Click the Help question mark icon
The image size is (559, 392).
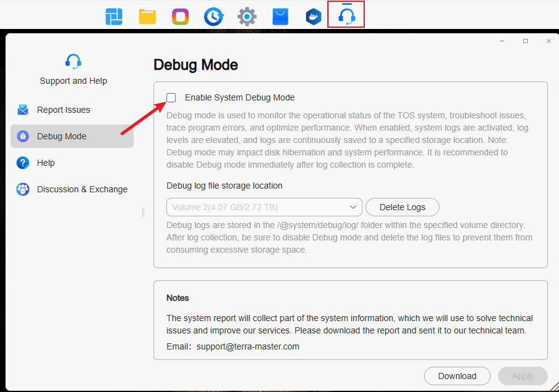(x=23, y=163)
